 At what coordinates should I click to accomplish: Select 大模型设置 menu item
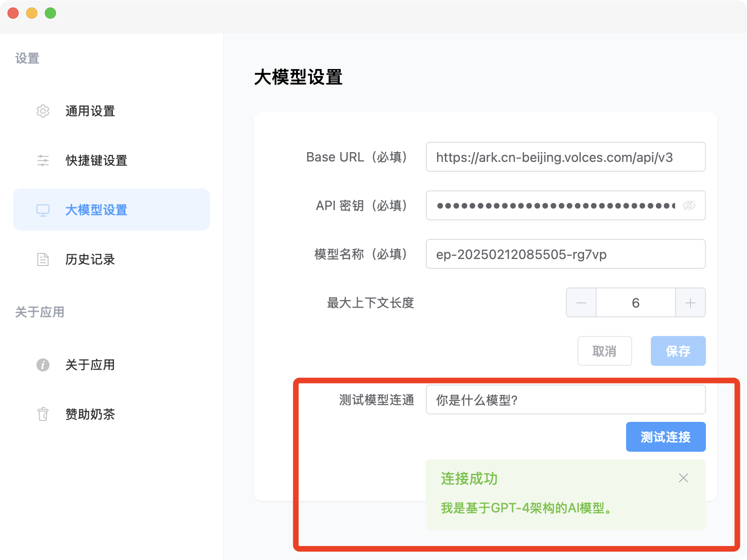112,210
